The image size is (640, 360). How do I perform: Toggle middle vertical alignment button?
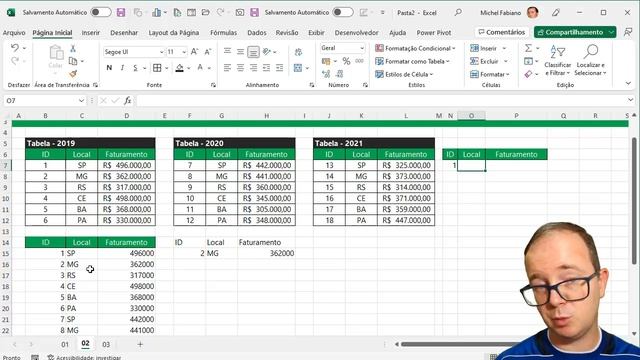[240, 51]
